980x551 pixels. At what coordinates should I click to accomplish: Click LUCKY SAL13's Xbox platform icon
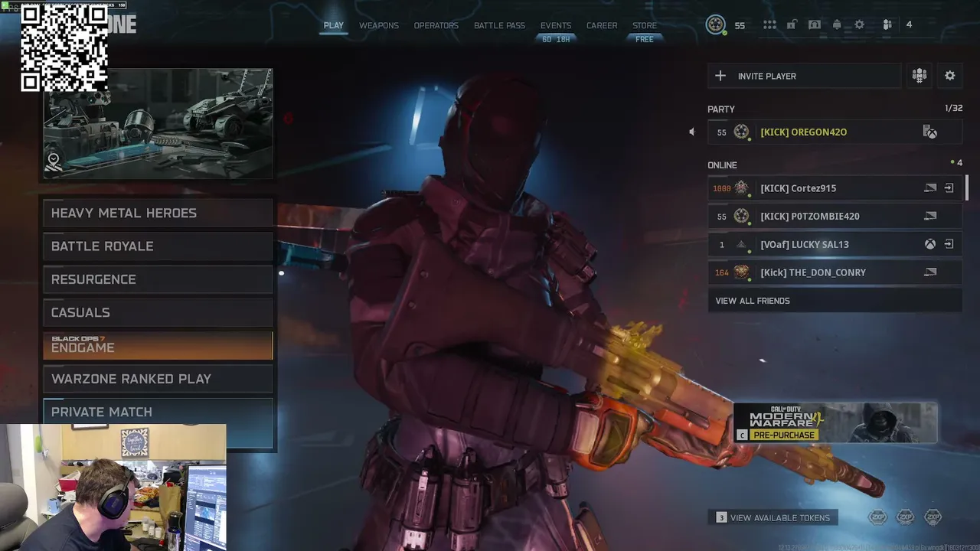click(x=929, y=244)
